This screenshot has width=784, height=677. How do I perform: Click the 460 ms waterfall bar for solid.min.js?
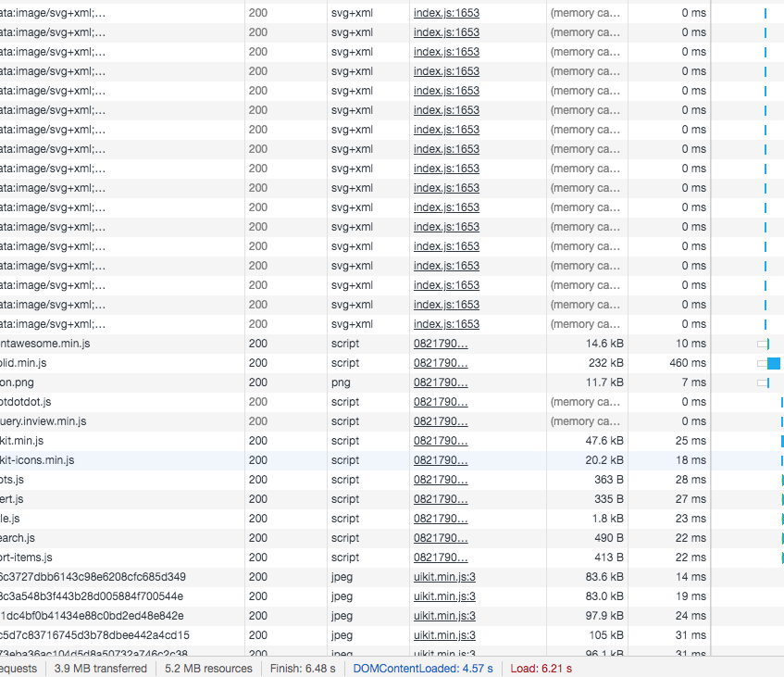776,363
